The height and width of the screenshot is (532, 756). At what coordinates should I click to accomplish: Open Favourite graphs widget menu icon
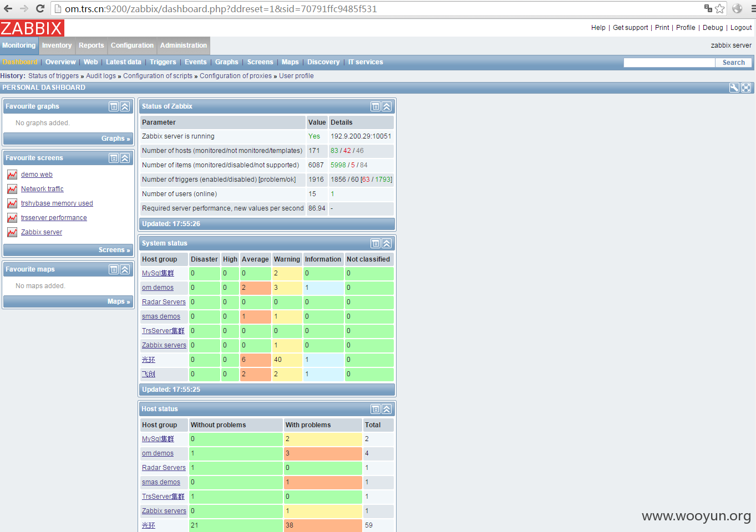pyautogui.click(x=114, y=106)
